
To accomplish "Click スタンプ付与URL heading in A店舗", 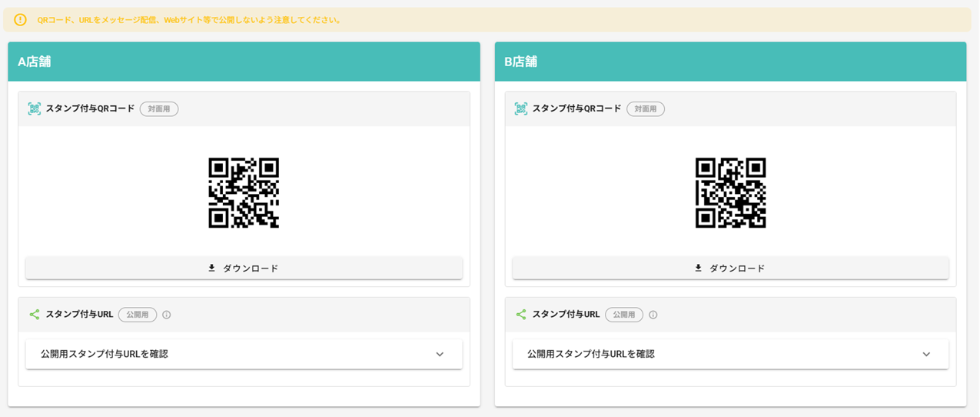I will click(79, 314).
